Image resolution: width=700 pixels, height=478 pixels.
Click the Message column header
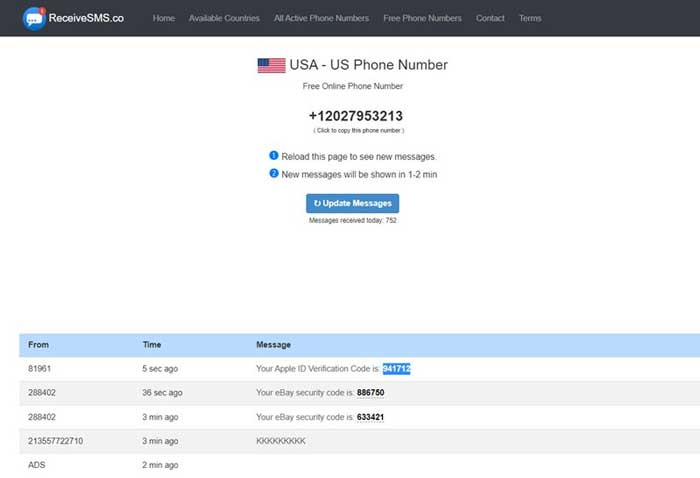pos(273,345)
